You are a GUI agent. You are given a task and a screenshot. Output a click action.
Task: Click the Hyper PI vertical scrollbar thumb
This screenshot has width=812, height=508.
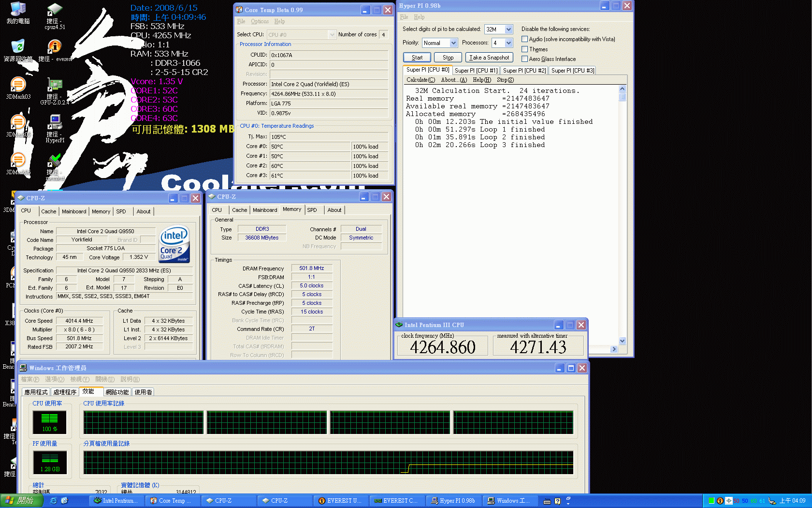623,97
